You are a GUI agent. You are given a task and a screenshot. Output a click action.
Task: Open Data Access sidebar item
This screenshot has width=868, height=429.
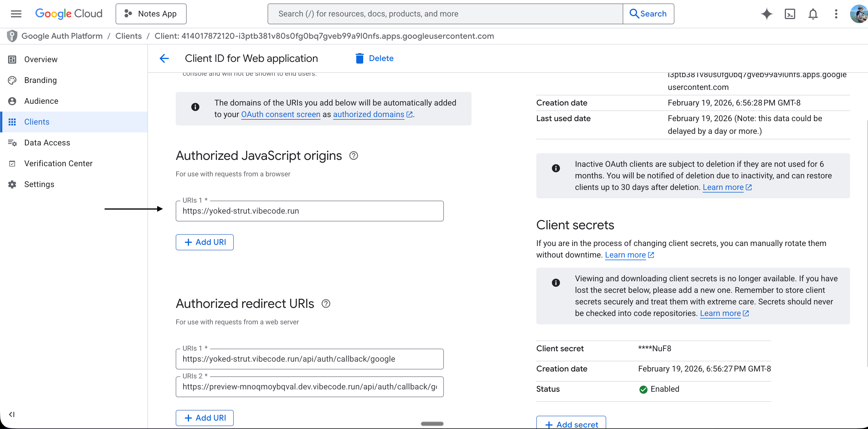coord(47,143)
